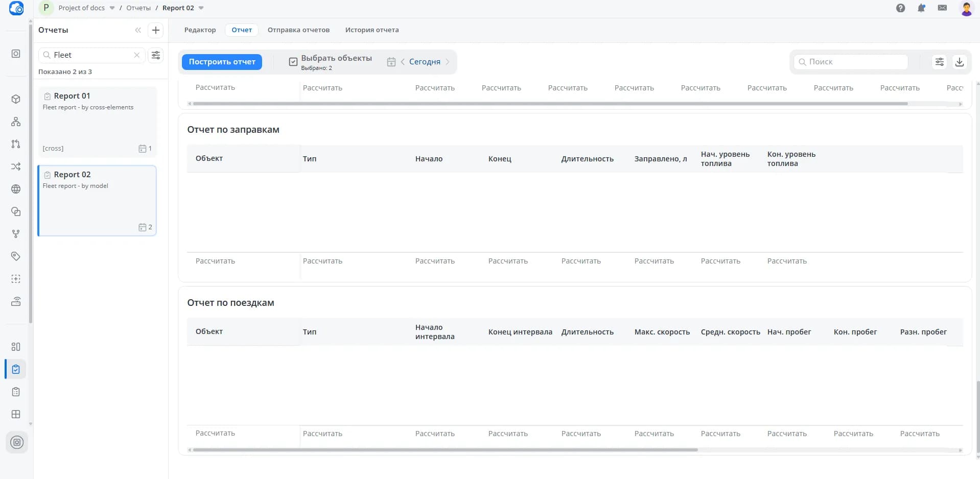This screenshot has width=980, height=479.
Task: Download the report with export icon
Action: 960,62
